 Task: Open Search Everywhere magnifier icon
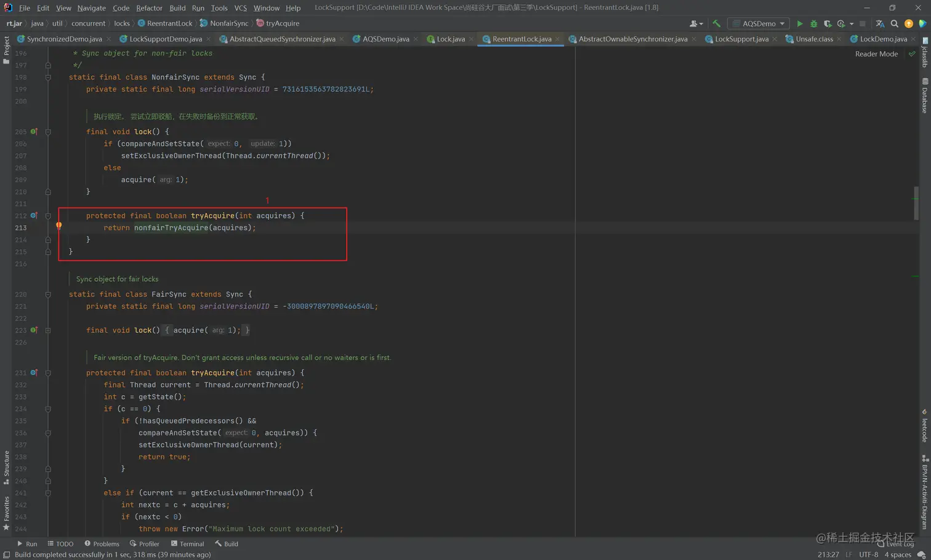[895, 23]
